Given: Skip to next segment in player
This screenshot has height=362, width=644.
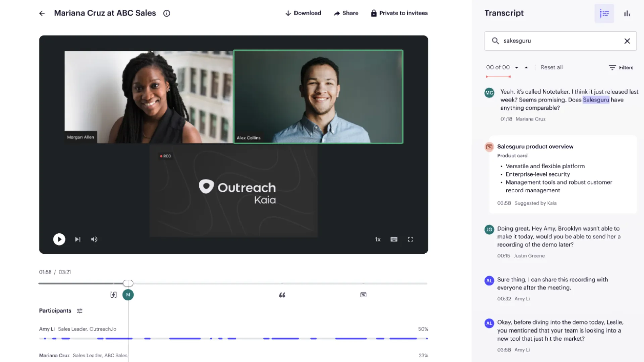Looking at the screenshot, I should (x=78, y=239).
